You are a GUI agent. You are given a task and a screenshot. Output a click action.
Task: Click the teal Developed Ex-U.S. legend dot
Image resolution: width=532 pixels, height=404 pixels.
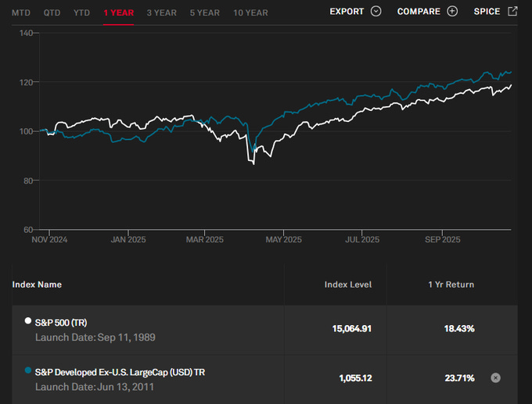click(28, 370)
